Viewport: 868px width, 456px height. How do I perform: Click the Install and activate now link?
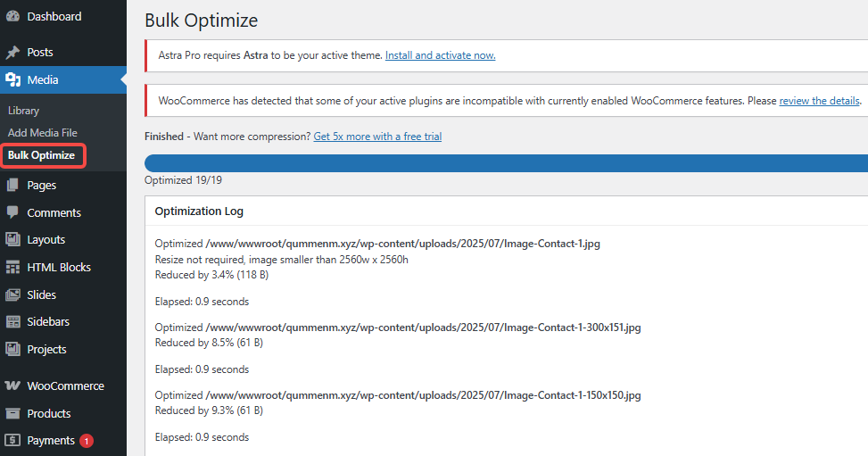point(440,55)
